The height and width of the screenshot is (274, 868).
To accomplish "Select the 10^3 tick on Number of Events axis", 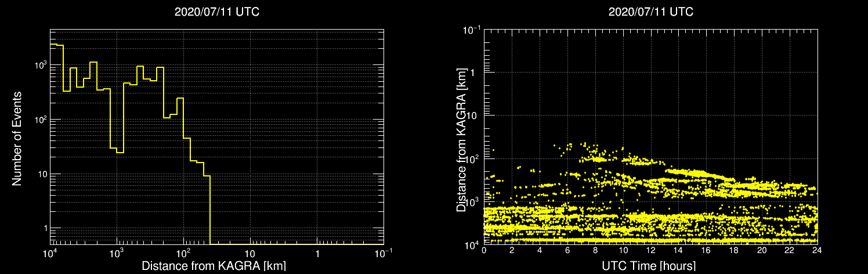I will point(39,64).
